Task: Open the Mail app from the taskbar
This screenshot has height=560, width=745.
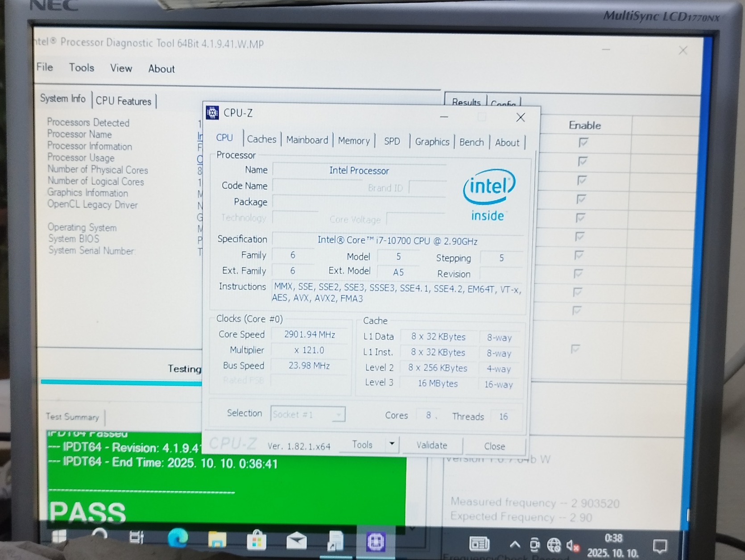Action: tap(296, 541)
